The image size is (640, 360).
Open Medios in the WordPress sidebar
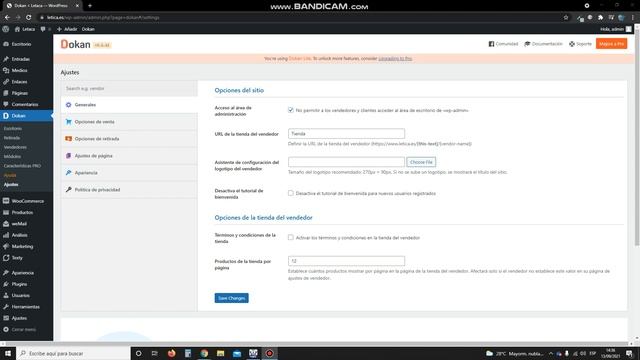coord(20,71)
